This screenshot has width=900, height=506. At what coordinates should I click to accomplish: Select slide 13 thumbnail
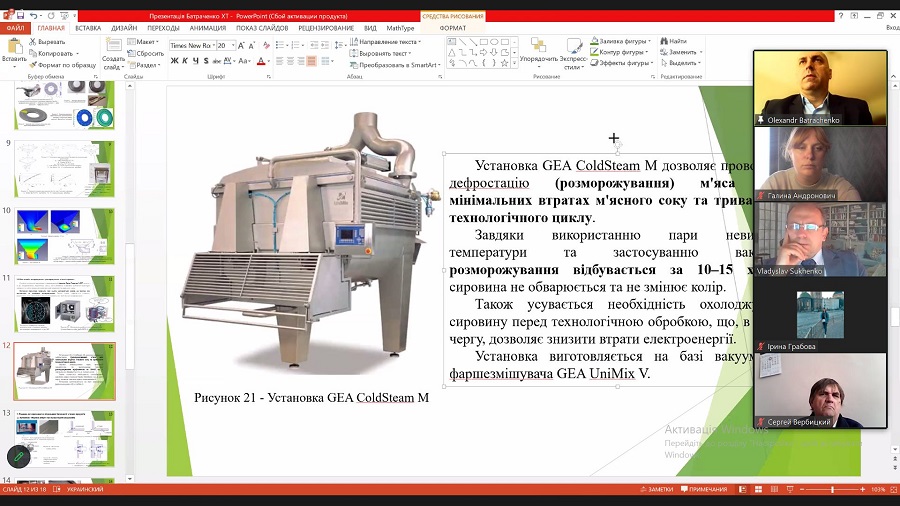coord(64,438)
